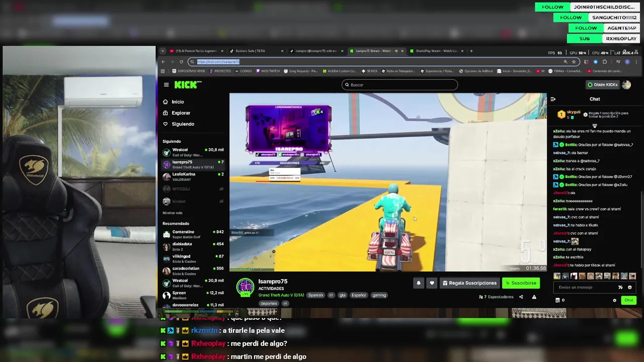Click the green Chat send button
Screen dimensions: 644x362
coord(628,300)
